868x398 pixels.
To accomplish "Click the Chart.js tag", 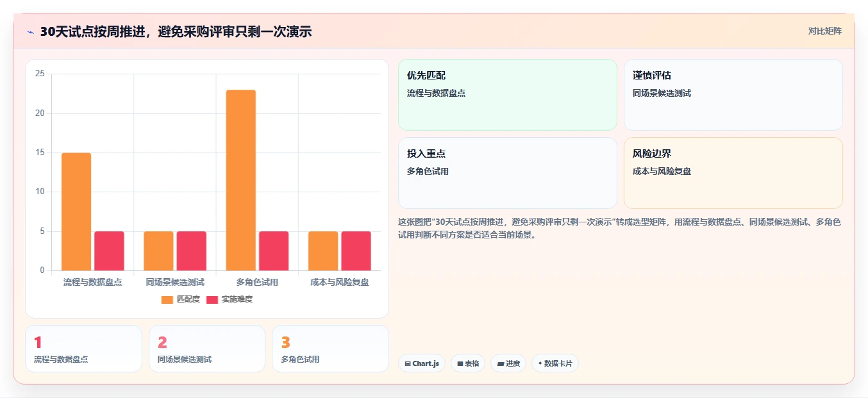I will [x=422, y=363].
